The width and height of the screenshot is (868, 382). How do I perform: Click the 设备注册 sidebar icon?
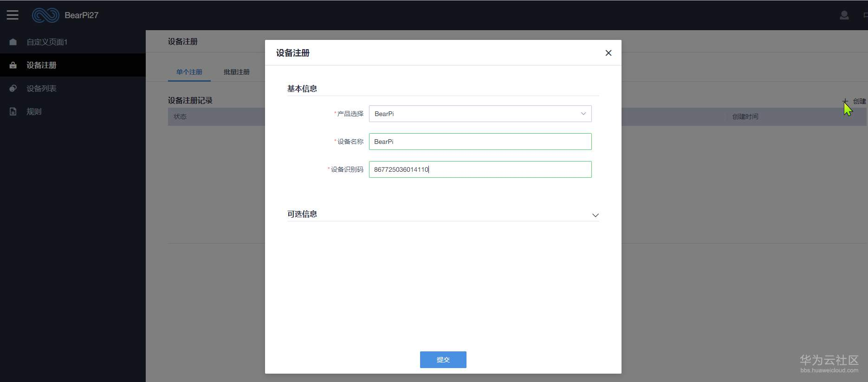point(13,65)
